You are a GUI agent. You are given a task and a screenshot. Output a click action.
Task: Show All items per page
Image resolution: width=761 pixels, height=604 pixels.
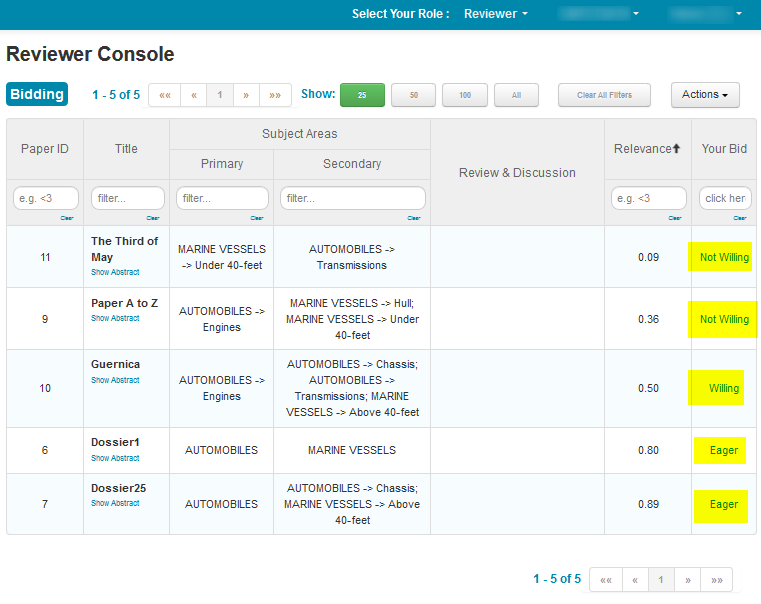click(516, 95)
